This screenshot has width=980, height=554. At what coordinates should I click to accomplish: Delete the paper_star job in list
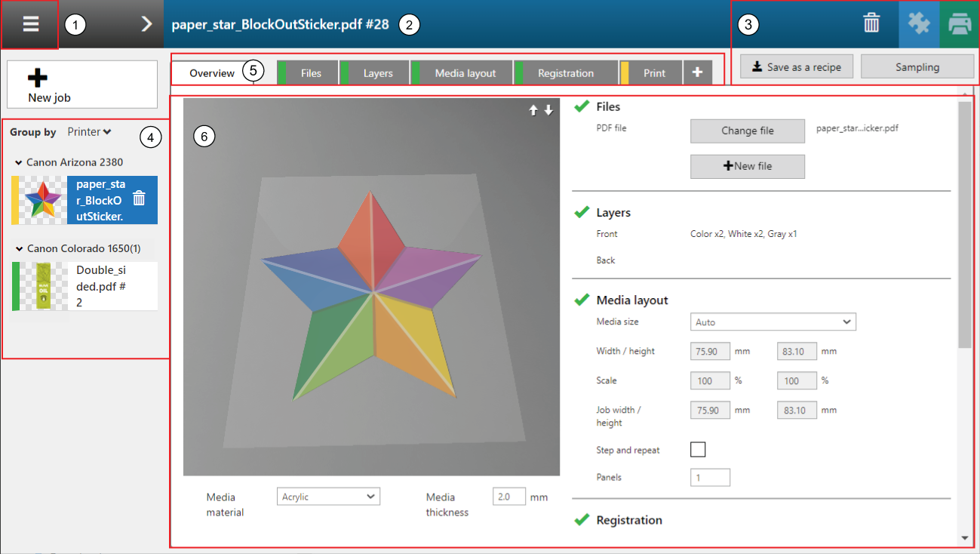pos(139,199)
